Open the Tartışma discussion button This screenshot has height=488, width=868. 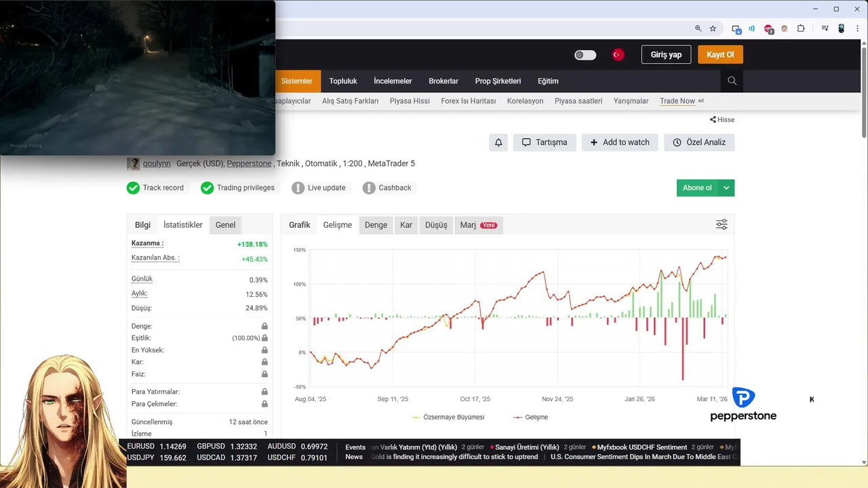coord(545,142)
